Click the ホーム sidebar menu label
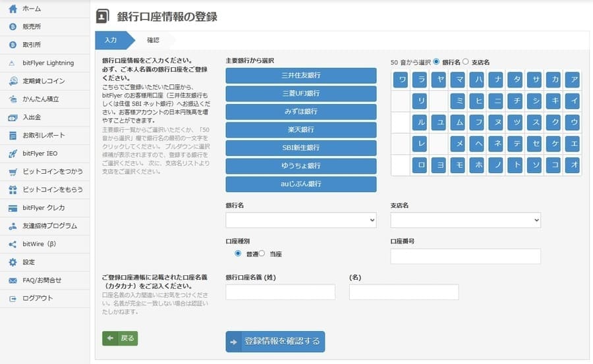 pos(32,9)
